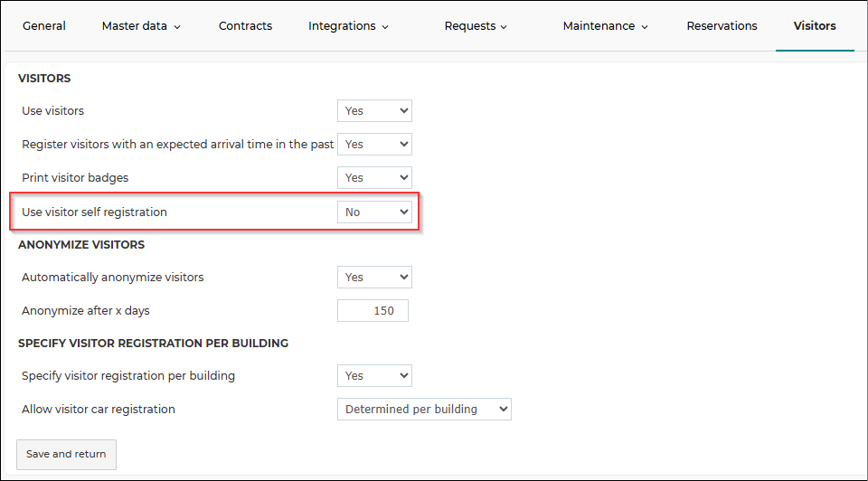Open the General tab
Screen dimensions: 868x481
(43, 26)
